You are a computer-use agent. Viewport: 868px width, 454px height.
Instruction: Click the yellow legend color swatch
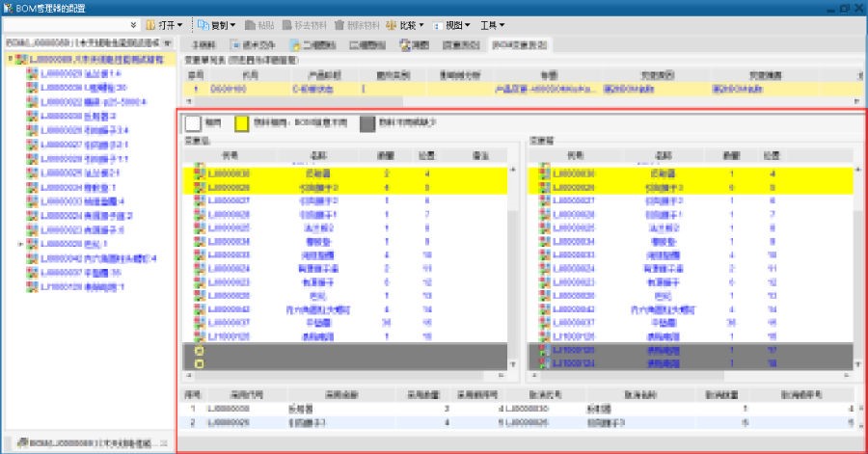pyautogui.click(x=243, y=123)
